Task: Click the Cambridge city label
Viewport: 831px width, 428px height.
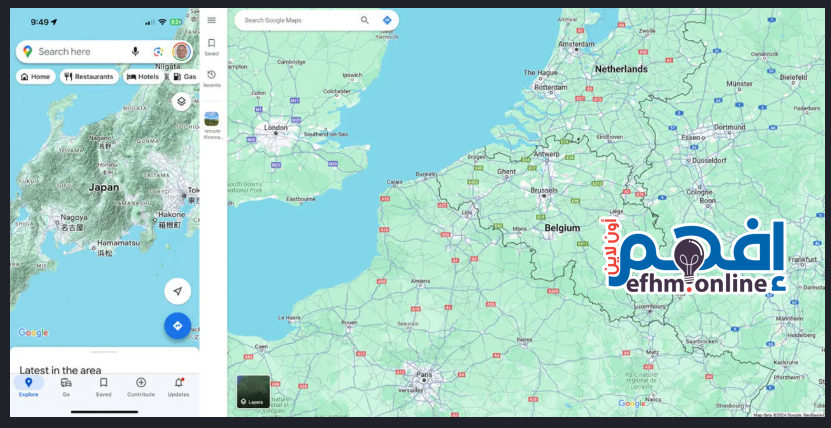Action: pos(291,62)
